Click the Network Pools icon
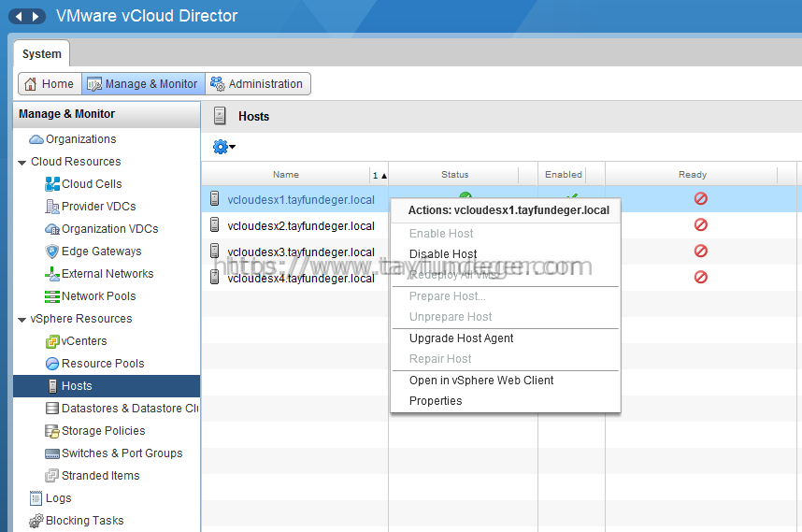The image size is (802, 532). coord(52,296)
